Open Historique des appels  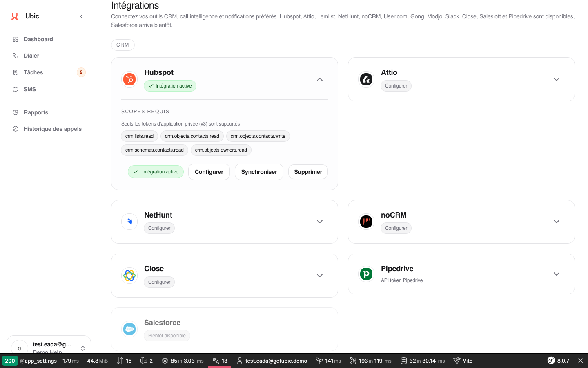tap(49, 129)
